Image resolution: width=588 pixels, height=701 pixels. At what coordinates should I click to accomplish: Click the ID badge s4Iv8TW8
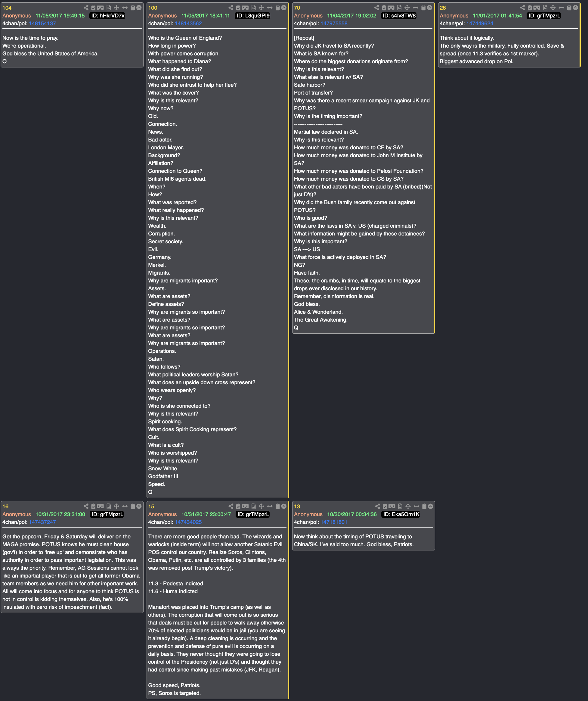399,16
